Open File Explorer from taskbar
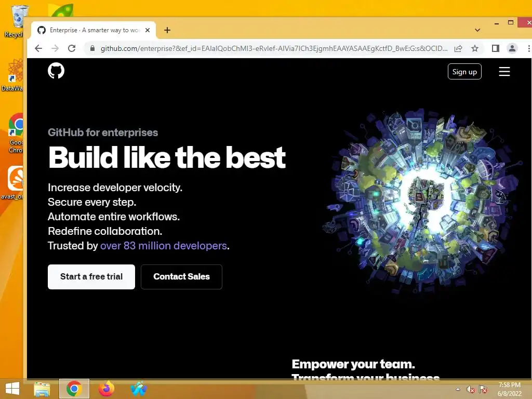 (42, 389)
